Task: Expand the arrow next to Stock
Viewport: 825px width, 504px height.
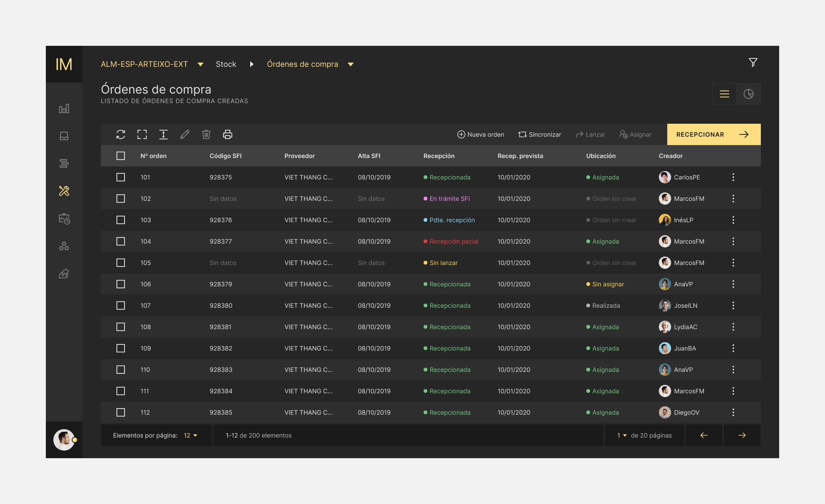Action: pyautogui.click(x=252, y=64)
